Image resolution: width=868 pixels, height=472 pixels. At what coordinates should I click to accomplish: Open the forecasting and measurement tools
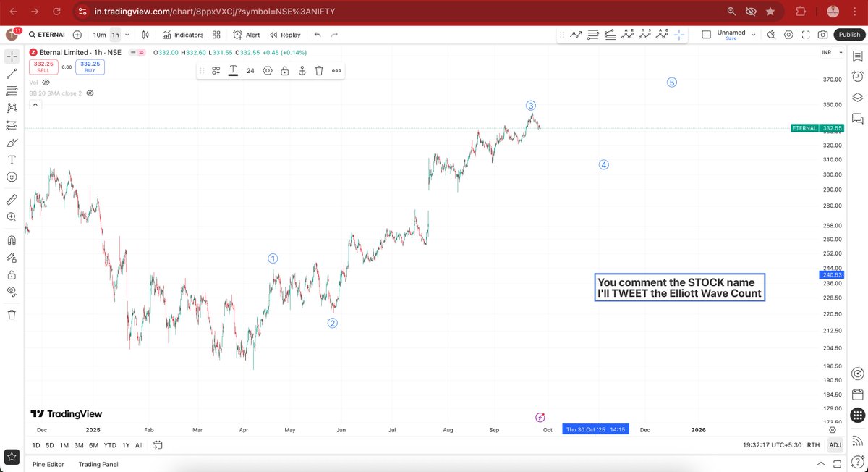[12, 125]
